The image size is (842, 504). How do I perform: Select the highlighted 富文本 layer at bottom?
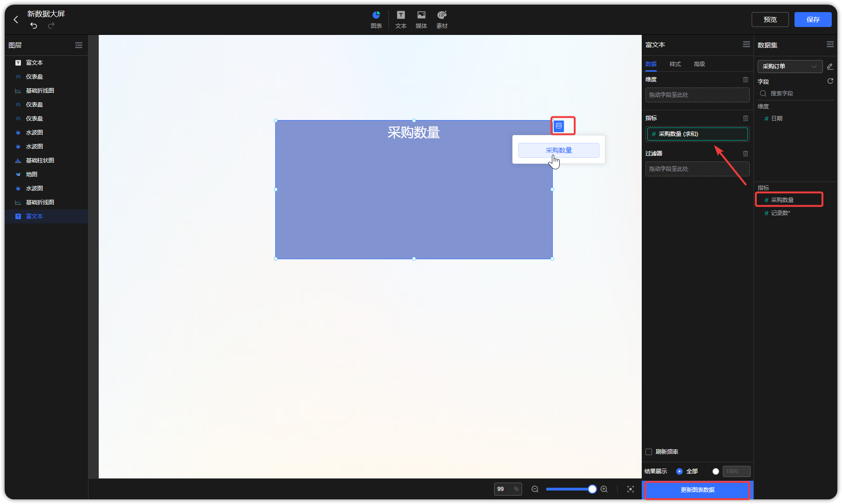click(x=47, y=216)
